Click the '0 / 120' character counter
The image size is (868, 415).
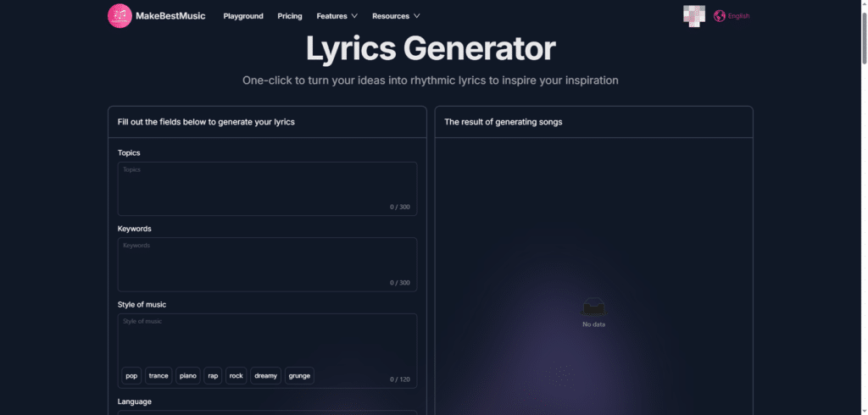(400, 379)
